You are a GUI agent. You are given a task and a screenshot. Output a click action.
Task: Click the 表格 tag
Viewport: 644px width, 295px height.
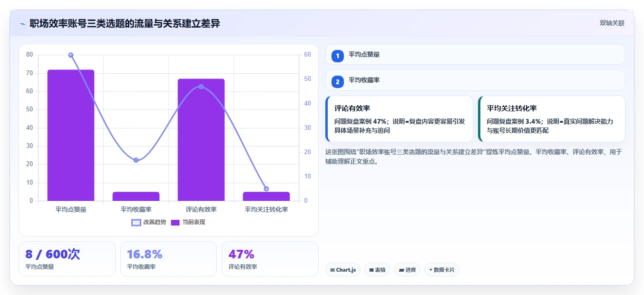[x=377, y=270]
